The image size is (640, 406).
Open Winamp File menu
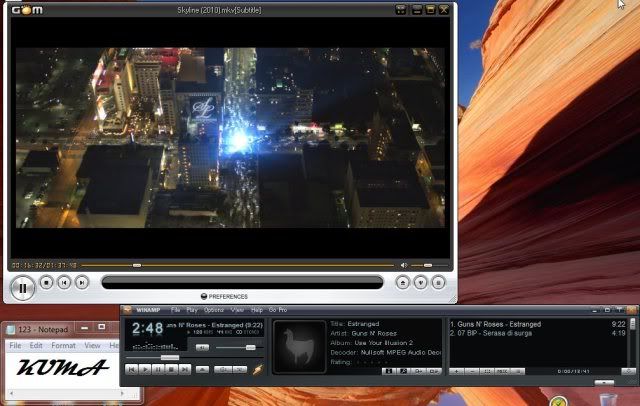pyautogui.click(x=176, y=310)
